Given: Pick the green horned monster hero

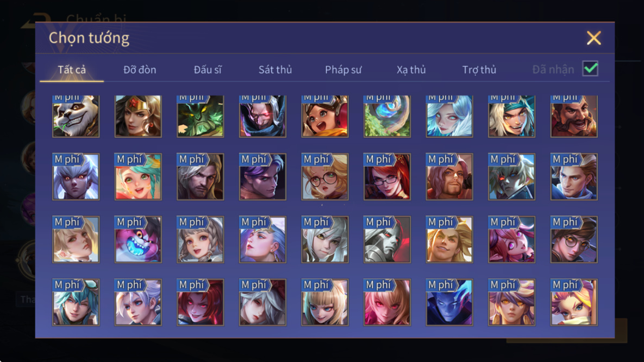Looking at the screenshot, I should (x=201, y=117).
